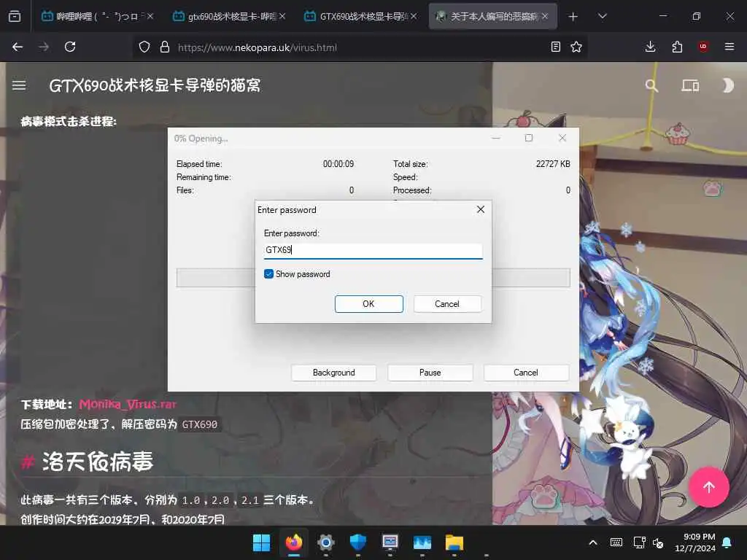Click the device layout icon in site header
This screenshot has width=747, height=560.
coord(690,86)
